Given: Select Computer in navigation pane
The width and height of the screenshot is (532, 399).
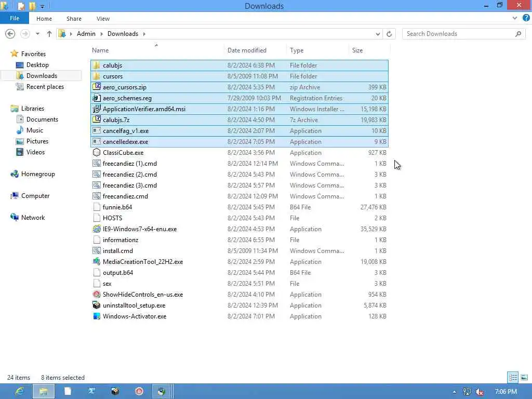Looking at the screenshot, I should (x=35, y=196).
